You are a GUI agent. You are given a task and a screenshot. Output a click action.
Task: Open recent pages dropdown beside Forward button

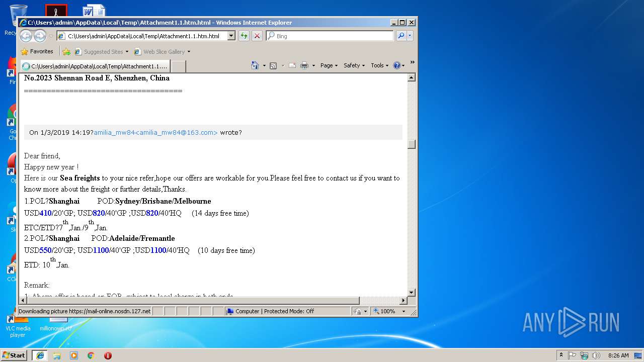coord(51,36)
